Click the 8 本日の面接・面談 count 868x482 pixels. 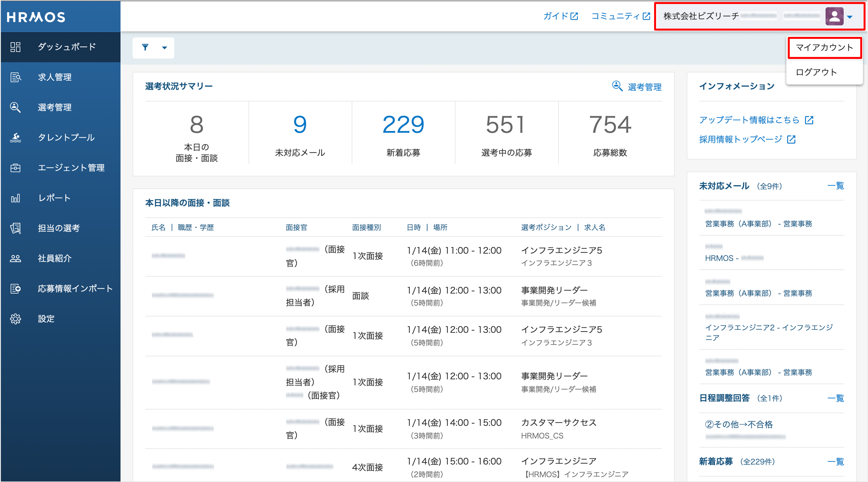pyautogui.click(x=197, y=124)
